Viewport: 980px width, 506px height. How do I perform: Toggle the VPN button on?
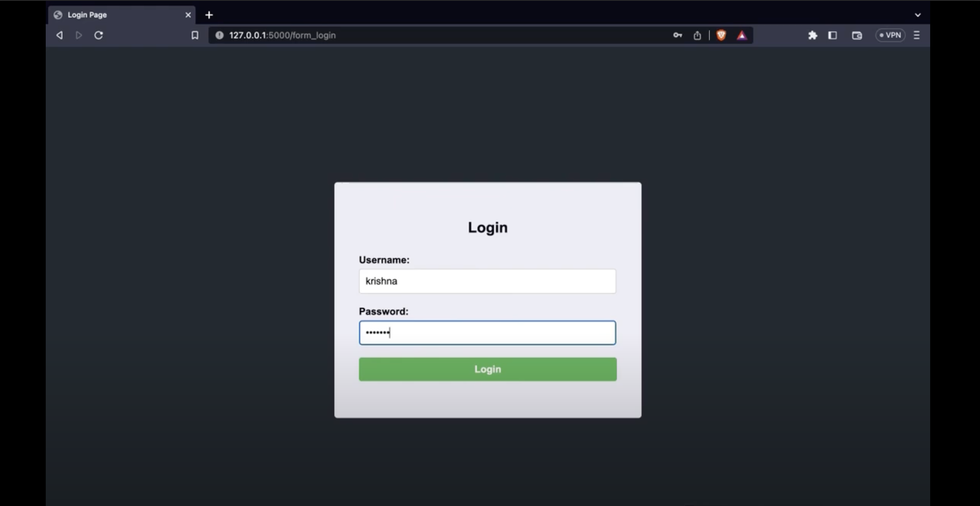click(890, 35)
